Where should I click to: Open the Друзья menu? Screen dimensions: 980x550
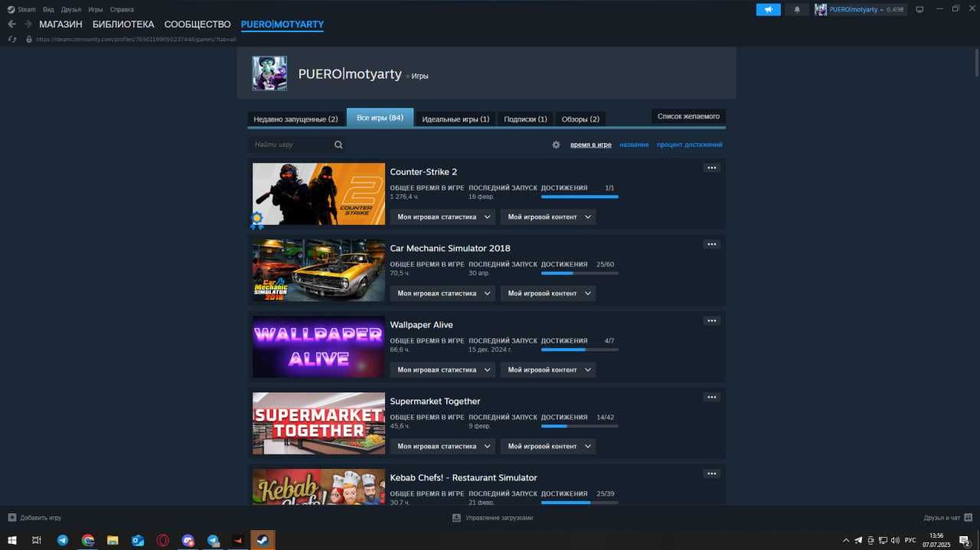[71, 10]
